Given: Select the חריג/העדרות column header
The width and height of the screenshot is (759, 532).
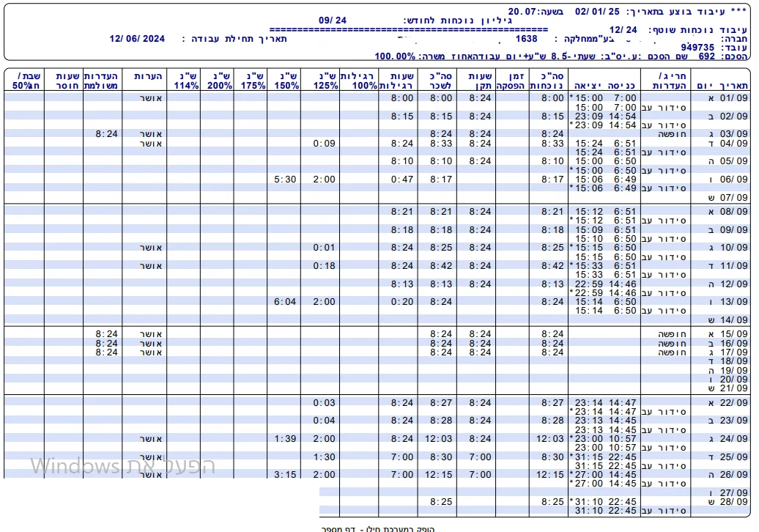Looking at the screenshot, I should click(x=669, y=81).
